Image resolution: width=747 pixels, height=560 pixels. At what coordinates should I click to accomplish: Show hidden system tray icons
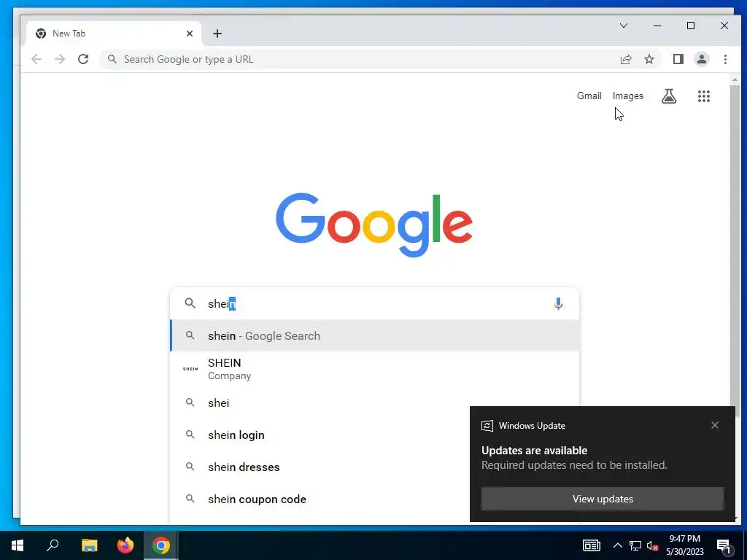617,545
